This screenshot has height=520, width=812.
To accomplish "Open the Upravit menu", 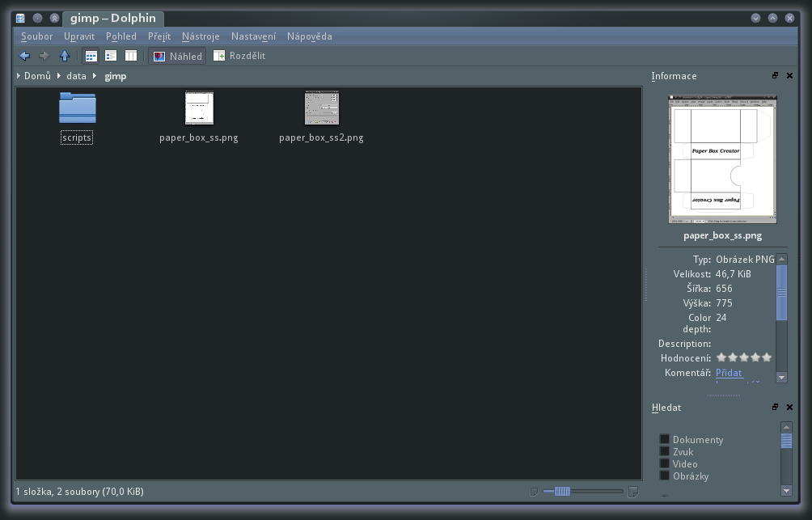I will (79, 36).
